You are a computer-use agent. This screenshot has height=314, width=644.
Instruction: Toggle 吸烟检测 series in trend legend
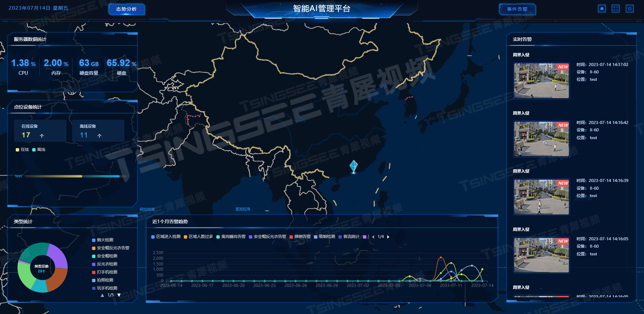tap(325, 237)
